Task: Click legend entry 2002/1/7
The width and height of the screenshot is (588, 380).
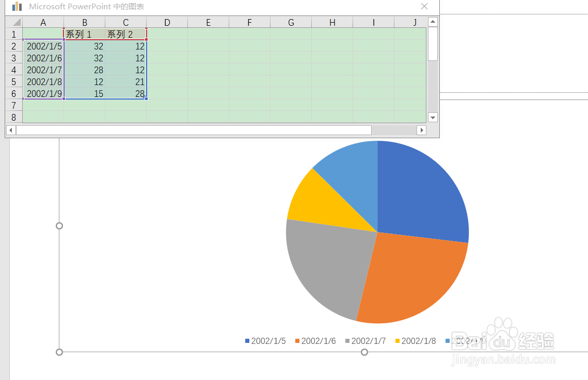Action: [365, 341]
